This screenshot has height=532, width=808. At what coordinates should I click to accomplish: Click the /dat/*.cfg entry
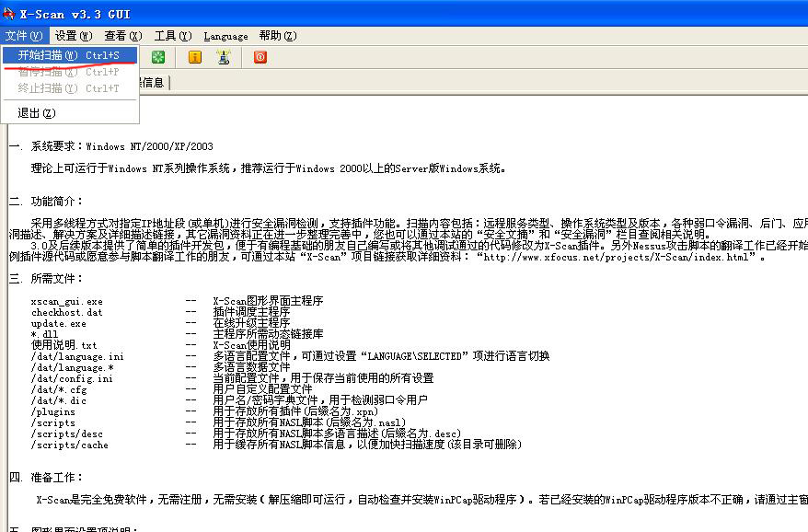point(59,389)
